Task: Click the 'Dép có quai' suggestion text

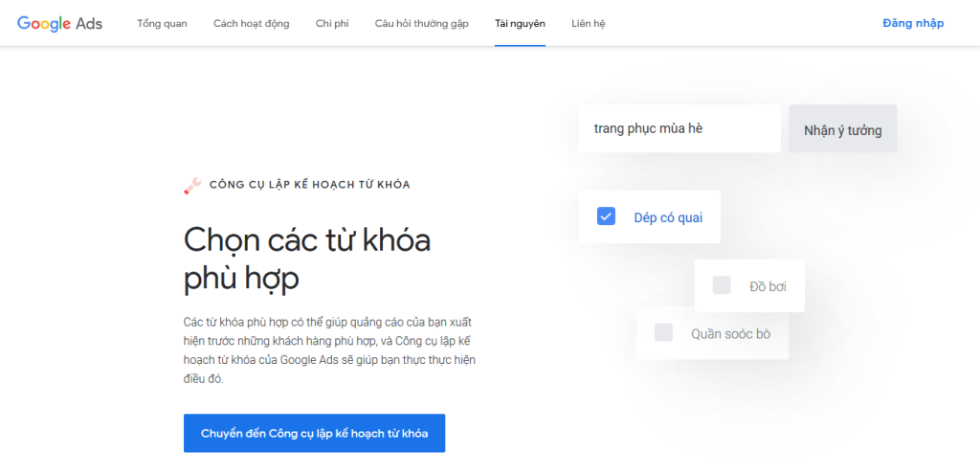Action: click(668, 217)
